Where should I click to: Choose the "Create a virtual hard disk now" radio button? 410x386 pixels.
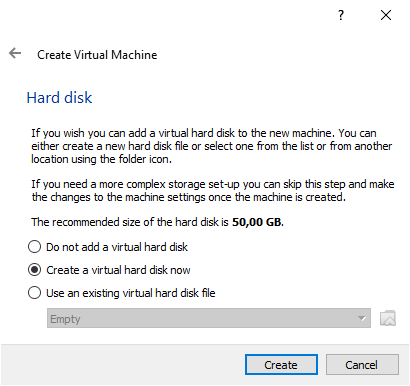(x=34, y=270)
